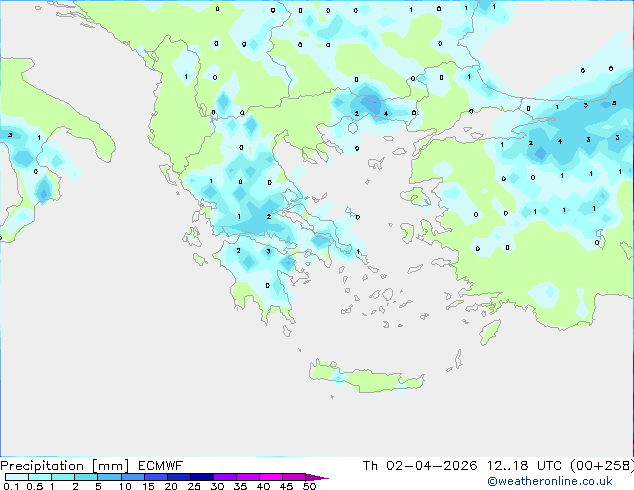Pick legend swatch between 45 and 50
Image resolution: width=634 pixels, height=490 pixels.
[294, 477]
